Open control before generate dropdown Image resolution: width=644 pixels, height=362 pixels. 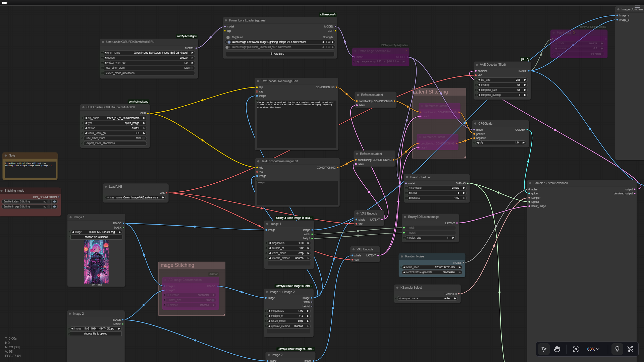[x=432, y=272]
